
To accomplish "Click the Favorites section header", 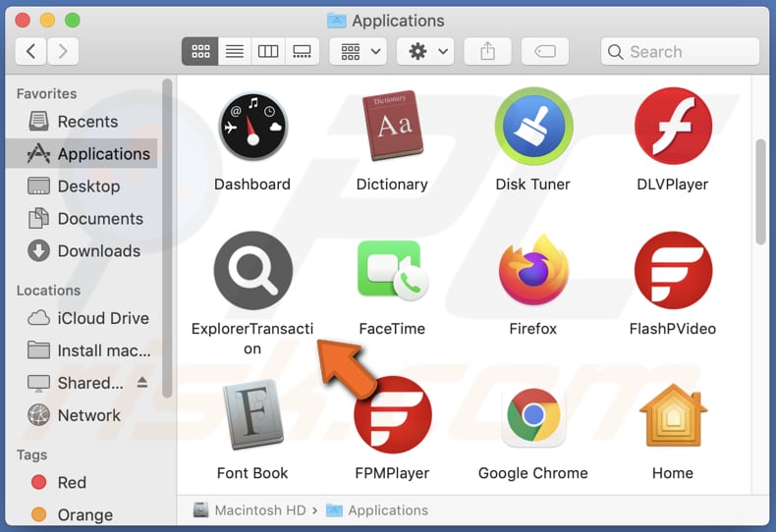I will pos(46,93).
